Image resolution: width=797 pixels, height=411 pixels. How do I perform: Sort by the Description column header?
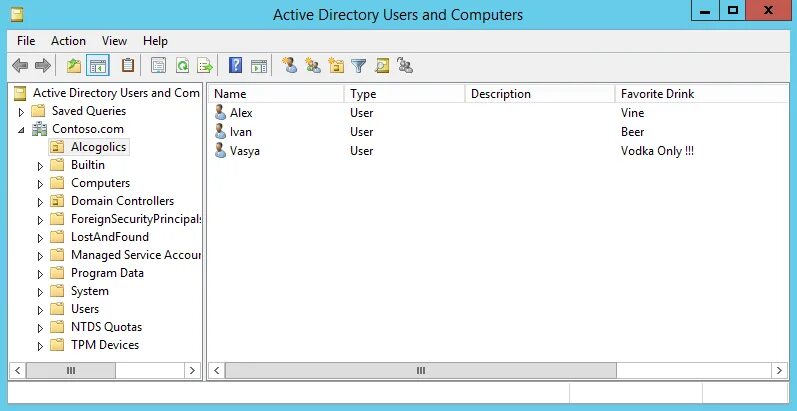[540, 94]
